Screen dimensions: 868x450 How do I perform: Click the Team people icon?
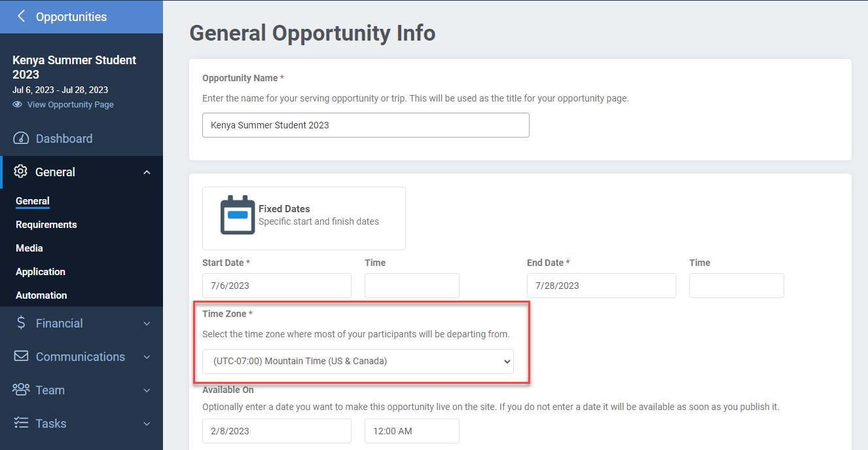click(21, 390)
